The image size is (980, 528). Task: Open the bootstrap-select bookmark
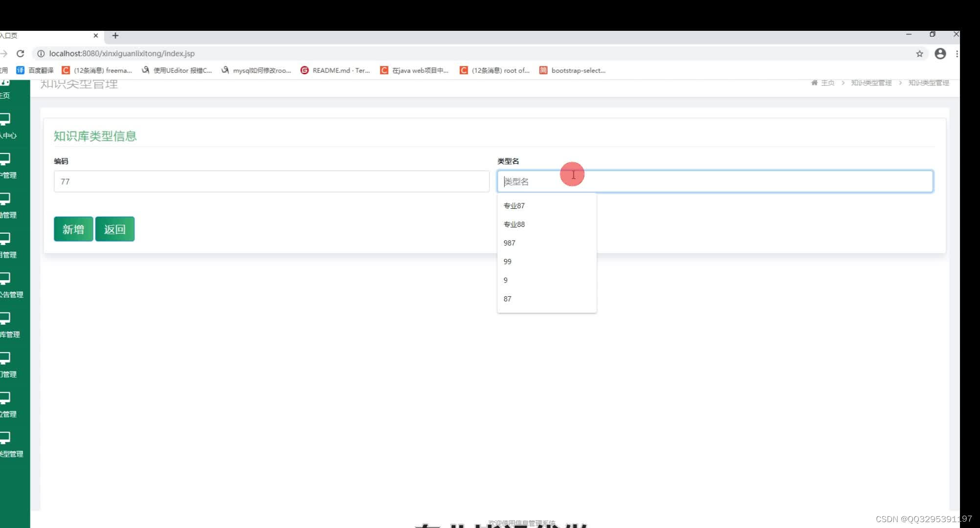tap(573, 70)
